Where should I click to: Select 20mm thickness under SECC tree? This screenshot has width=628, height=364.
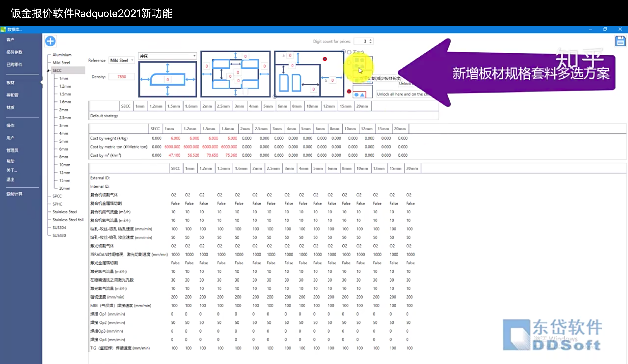pos(65,188)
